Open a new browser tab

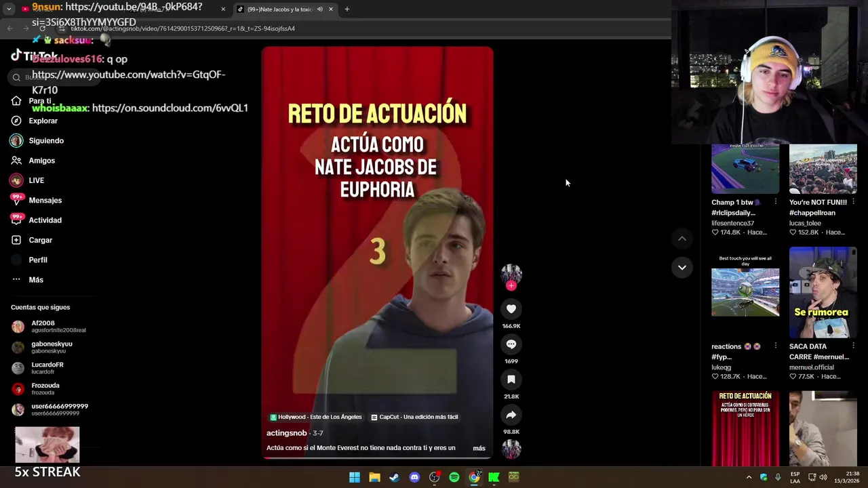pos(347,9)
